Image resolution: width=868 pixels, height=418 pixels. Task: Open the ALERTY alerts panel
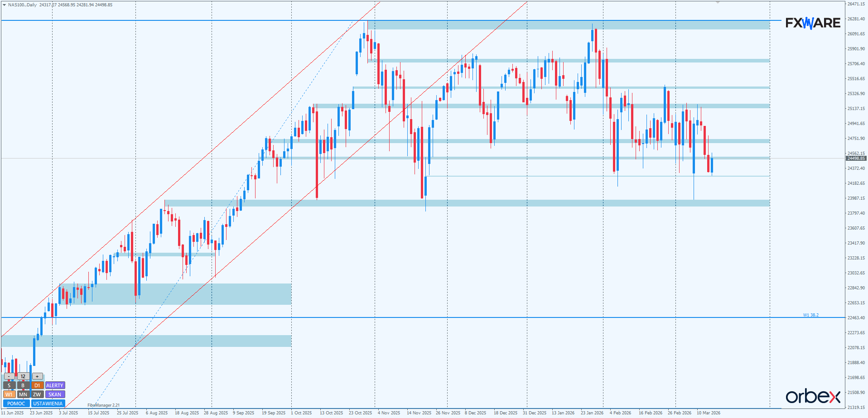55,385
